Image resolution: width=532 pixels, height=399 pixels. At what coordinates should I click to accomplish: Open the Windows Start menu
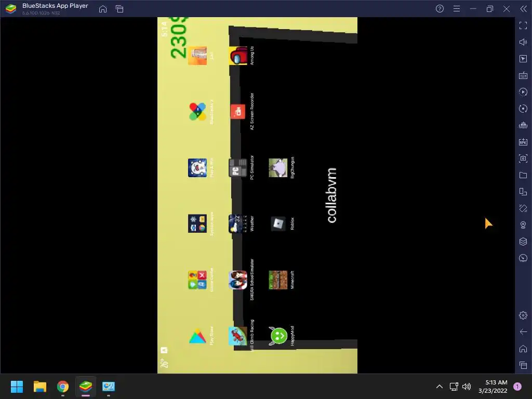17,387
